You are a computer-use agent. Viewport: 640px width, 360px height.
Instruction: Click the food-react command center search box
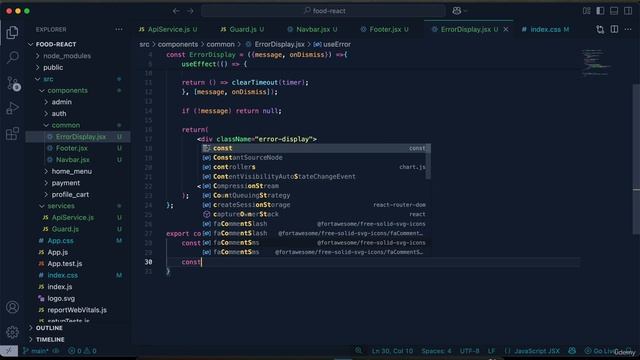(x=324, y=11)
